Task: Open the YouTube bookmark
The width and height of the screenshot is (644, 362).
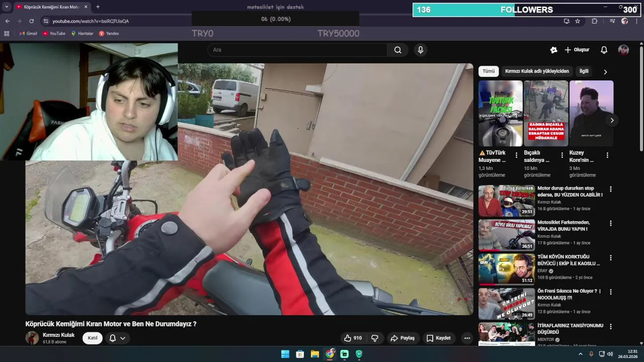Action: (54, 34)
